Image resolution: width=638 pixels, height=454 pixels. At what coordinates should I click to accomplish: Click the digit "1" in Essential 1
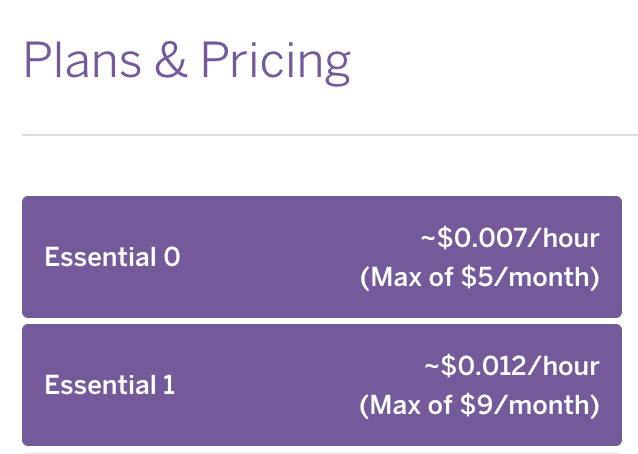point(168,385)
